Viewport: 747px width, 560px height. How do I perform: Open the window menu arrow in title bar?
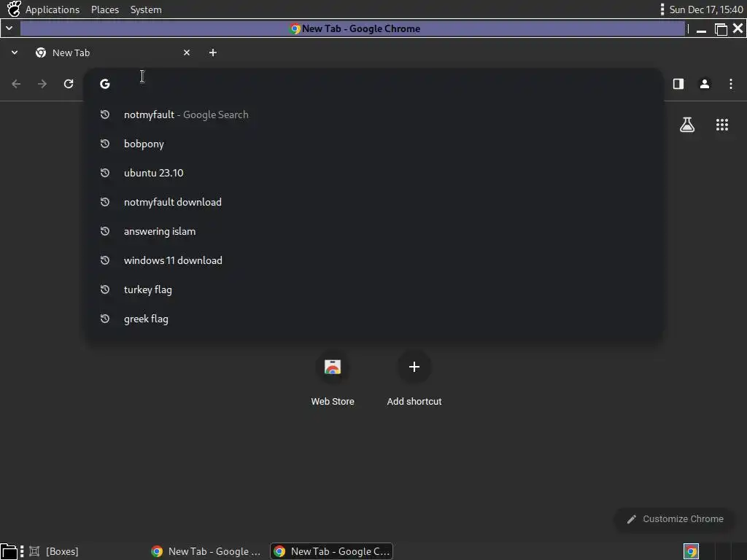click(x=9, y=28)
